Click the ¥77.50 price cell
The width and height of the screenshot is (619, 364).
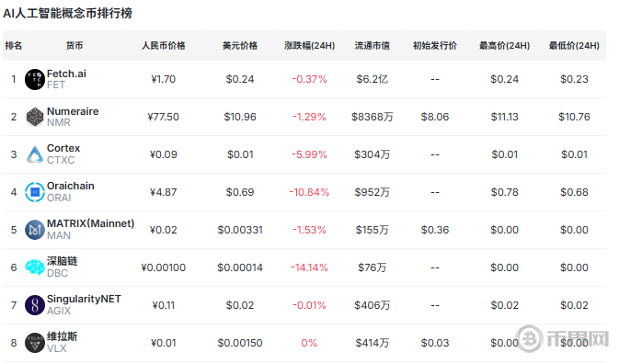pyautogui.click(x=163, y=117)
